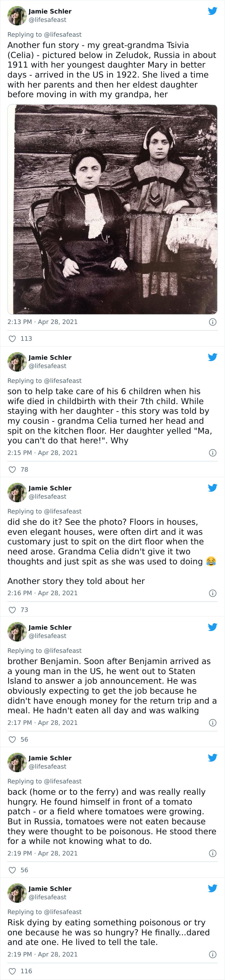Follow the 'Replying to @lifesafeast' link above the great-grandma tweet
Screen dimensions: 225x980
pos(44,35)
